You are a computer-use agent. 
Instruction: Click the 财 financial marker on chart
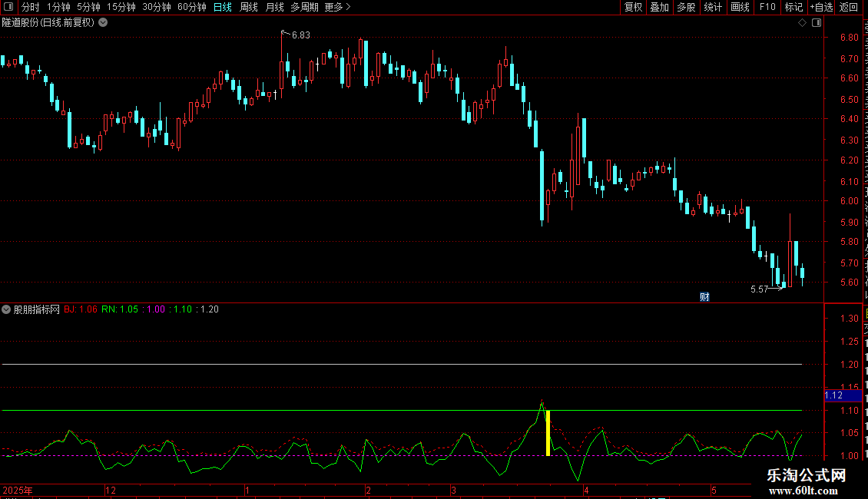pos(704,297)
